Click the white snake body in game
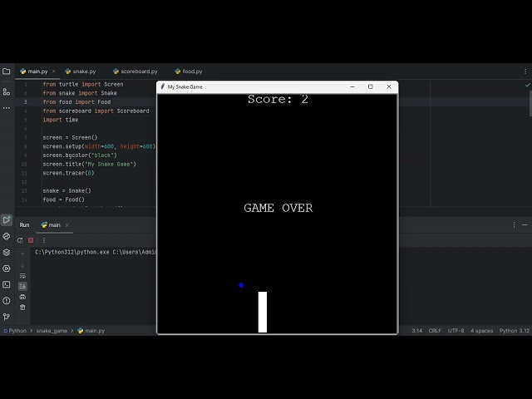Viewport: 532px width, 399px height. point(263,312)
